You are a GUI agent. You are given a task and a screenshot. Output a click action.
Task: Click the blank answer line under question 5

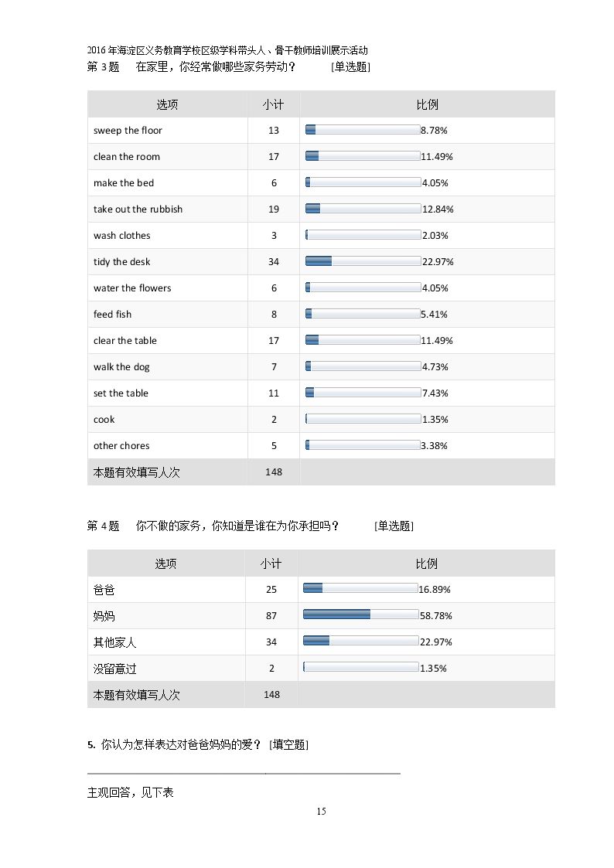(x=244, y=774)
